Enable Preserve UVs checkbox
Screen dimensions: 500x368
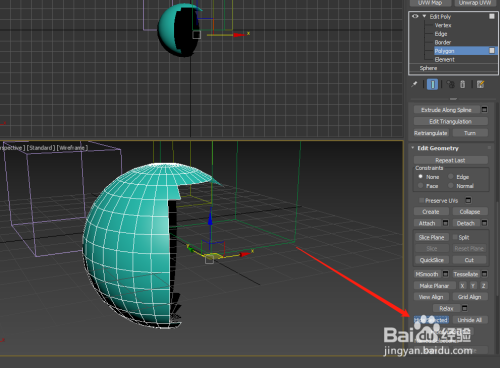[422, 200]
